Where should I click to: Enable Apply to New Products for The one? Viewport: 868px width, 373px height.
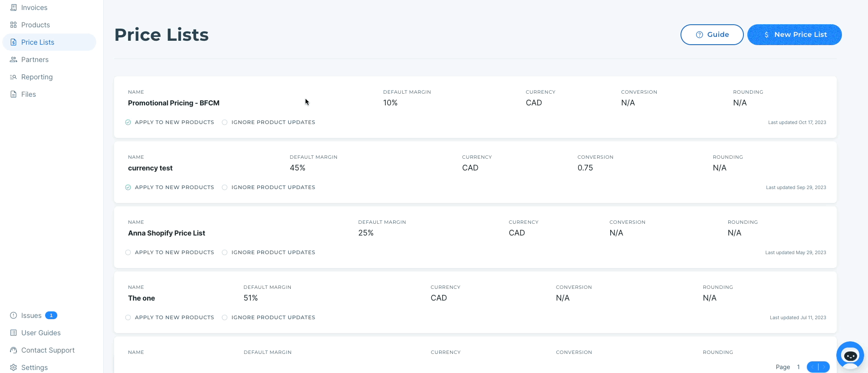tap(128, 317)
